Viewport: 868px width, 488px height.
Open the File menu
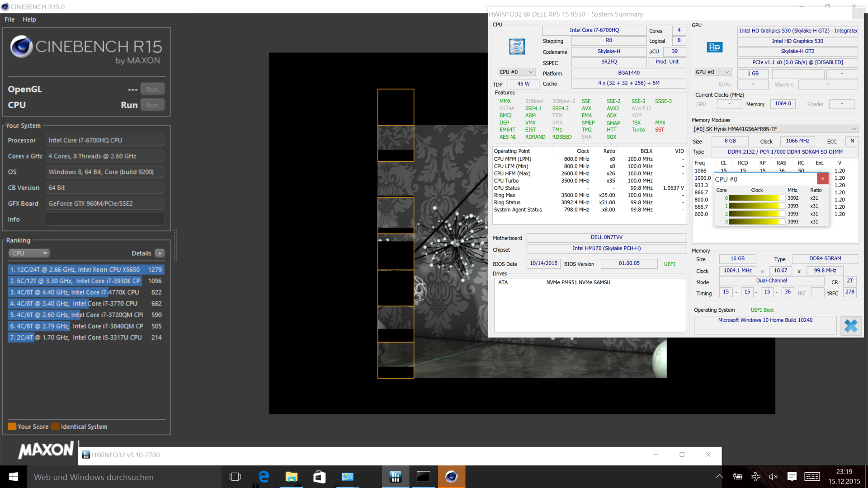click(x=9, y=19)
